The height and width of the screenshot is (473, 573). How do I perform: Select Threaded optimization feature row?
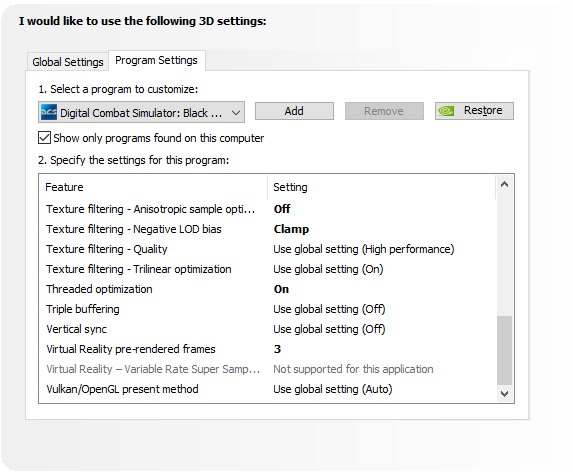tap(268, 289)
